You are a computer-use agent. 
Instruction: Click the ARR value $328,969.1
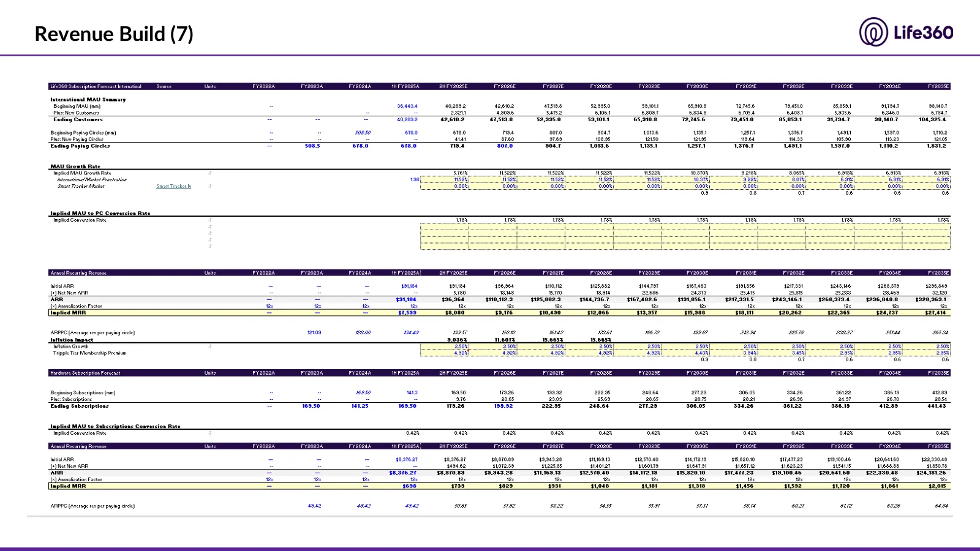pos(933,299)
